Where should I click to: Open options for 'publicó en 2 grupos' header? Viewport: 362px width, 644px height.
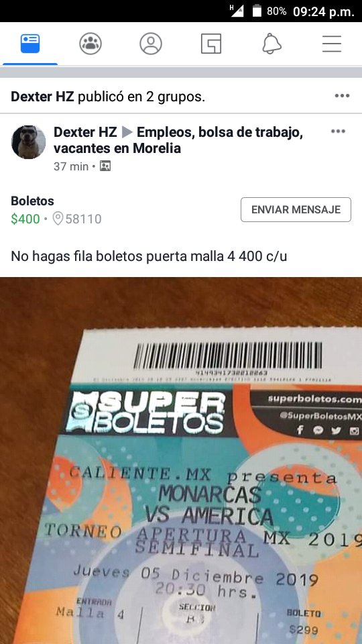(342, 96)
